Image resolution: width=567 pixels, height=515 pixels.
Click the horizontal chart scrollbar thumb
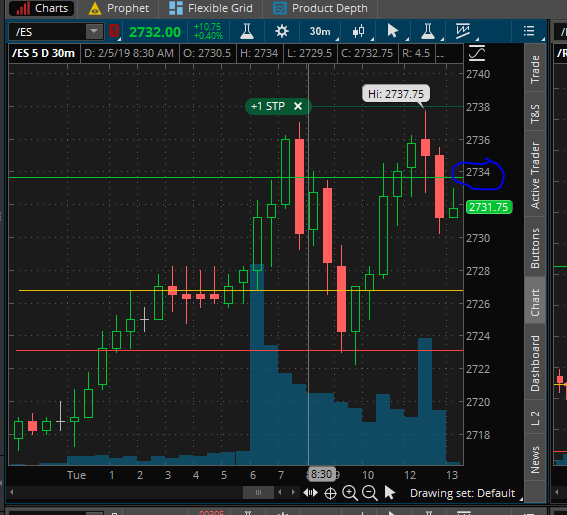258,493
